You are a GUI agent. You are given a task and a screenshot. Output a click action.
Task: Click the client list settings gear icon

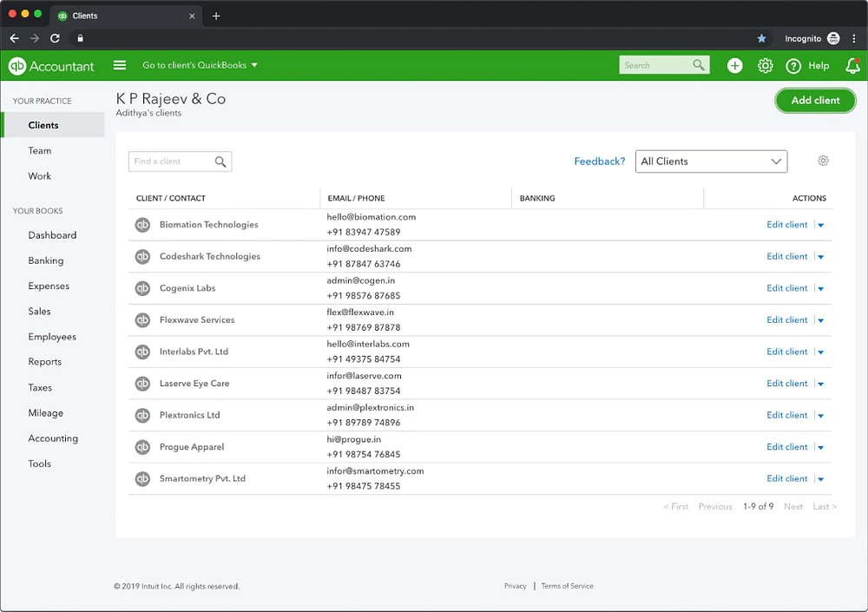click(823, 161)
